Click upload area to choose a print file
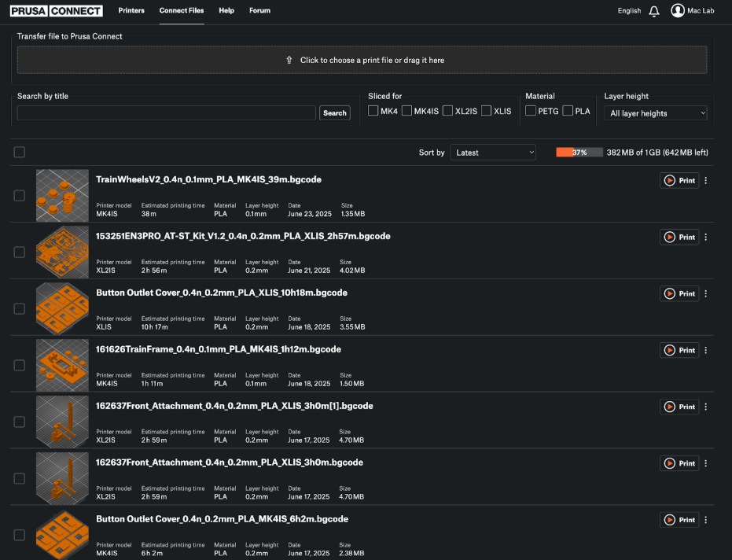The height and width of the screenshot is (560, 732). pyautogui.click(x=362, y=60)
